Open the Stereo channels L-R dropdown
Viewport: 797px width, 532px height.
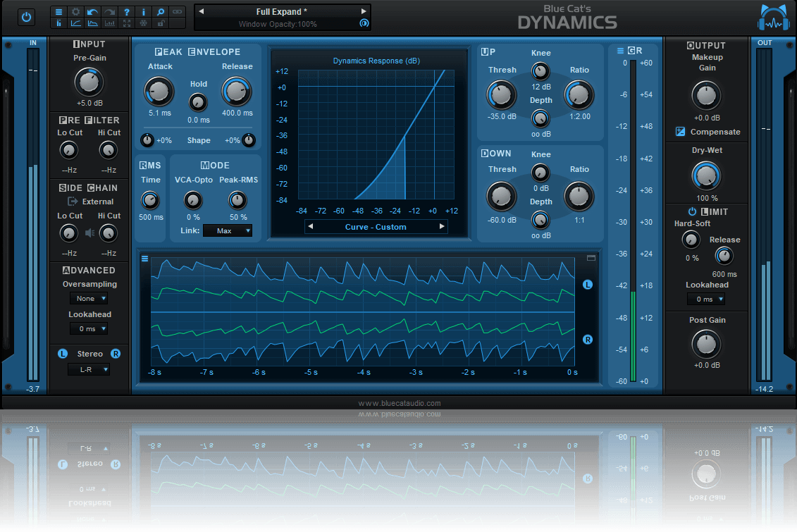point(89,369)
